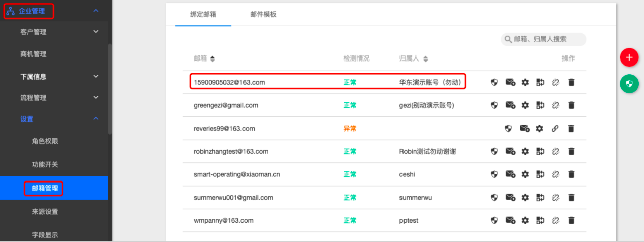This screenshot has height=242, width=644.
Task: Expand the 下属信息 chevron
Action: (x=96, y=77)
